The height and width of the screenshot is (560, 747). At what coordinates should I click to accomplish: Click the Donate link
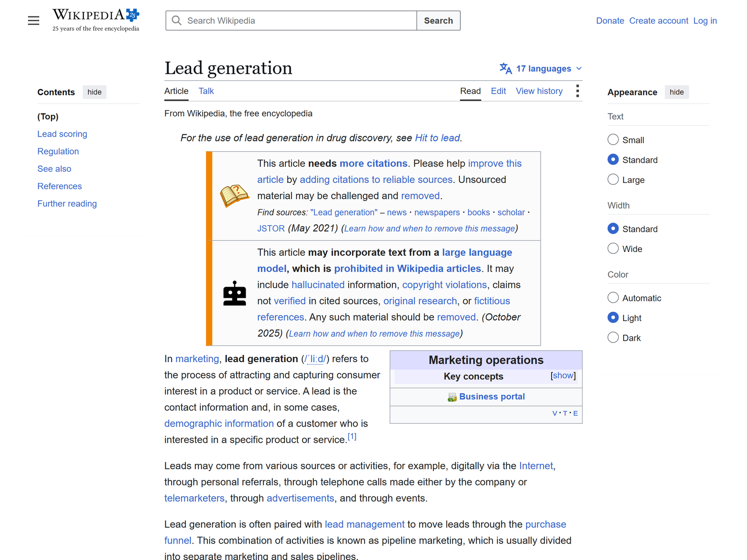tap(610, 21)
